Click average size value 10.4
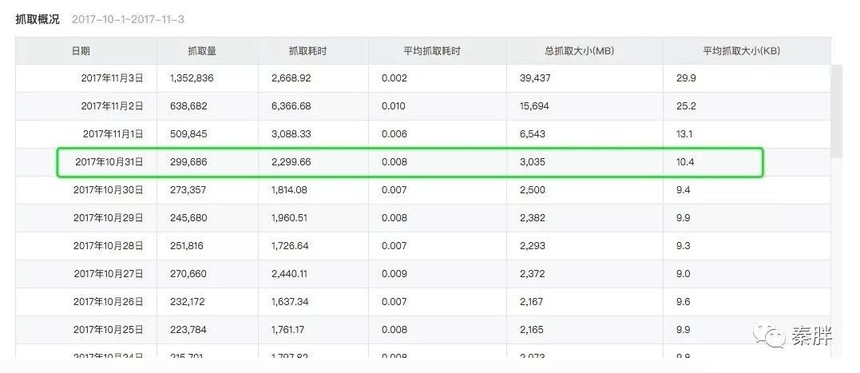Screen dimensions: 860x373 686,162
